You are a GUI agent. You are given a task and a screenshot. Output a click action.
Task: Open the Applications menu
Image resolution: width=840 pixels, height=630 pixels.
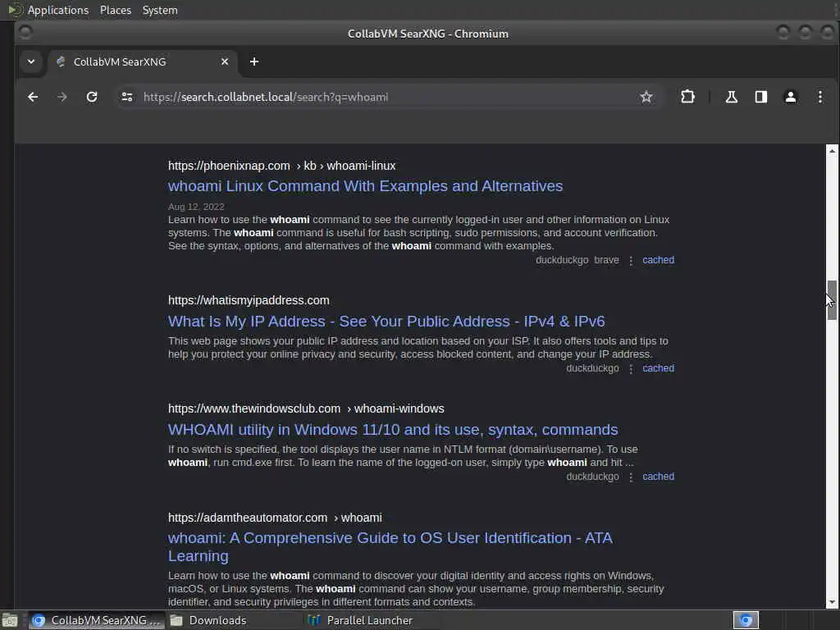tap(58, 10)
